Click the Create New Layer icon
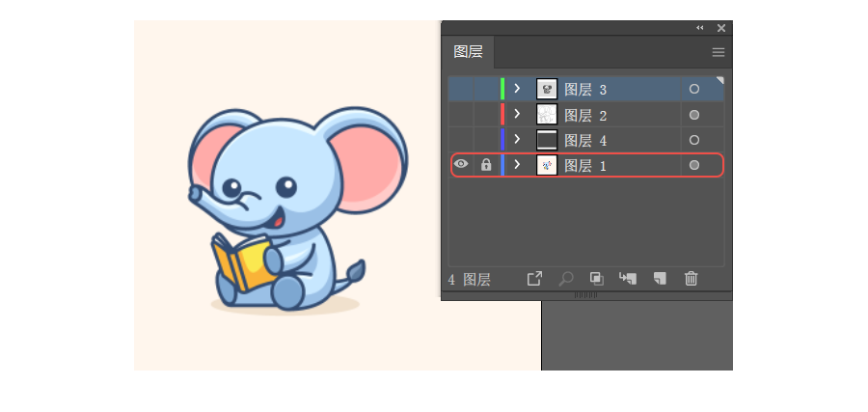The width and height of the screenshot is (868, 412). pos(660,279)
